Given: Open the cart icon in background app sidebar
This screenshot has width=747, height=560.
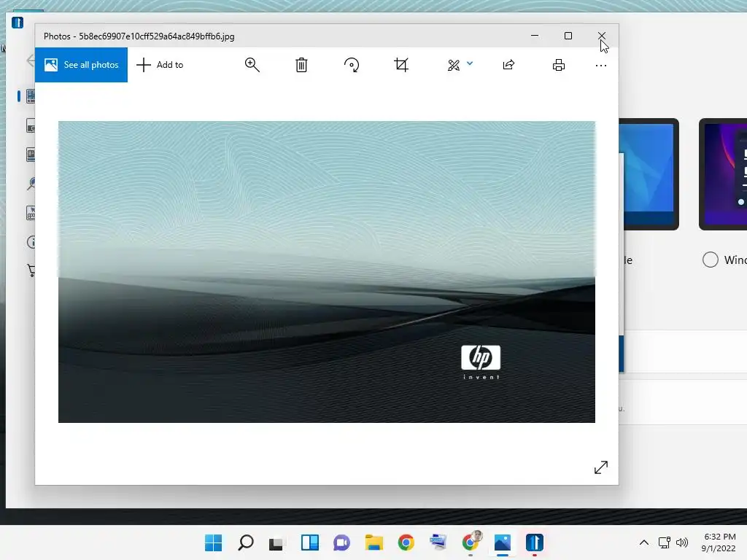Looking at the screenshot, I should [31, 271].
